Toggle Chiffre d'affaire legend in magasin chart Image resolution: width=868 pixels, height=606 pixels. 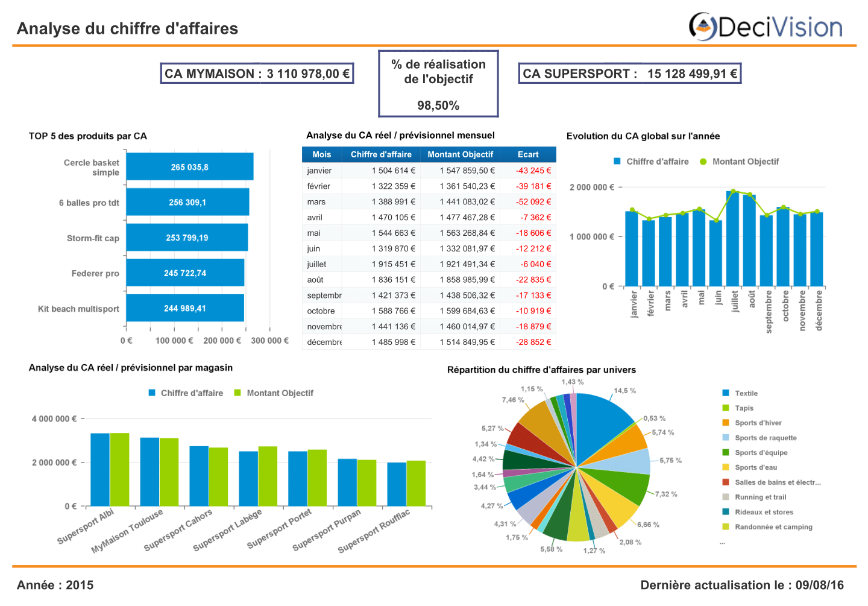186,393
